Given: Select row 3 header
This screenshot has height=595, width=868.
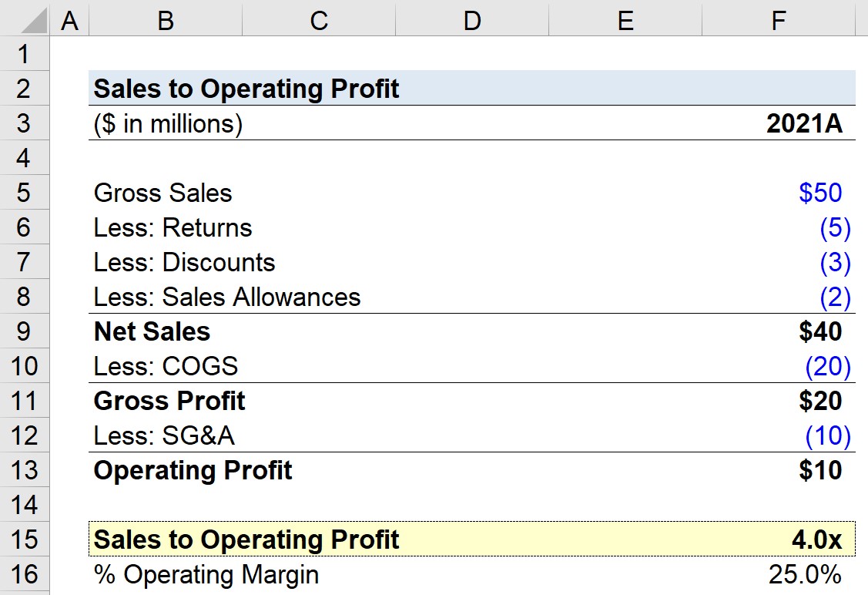Looking at the screenshot, I should point(25,123).
